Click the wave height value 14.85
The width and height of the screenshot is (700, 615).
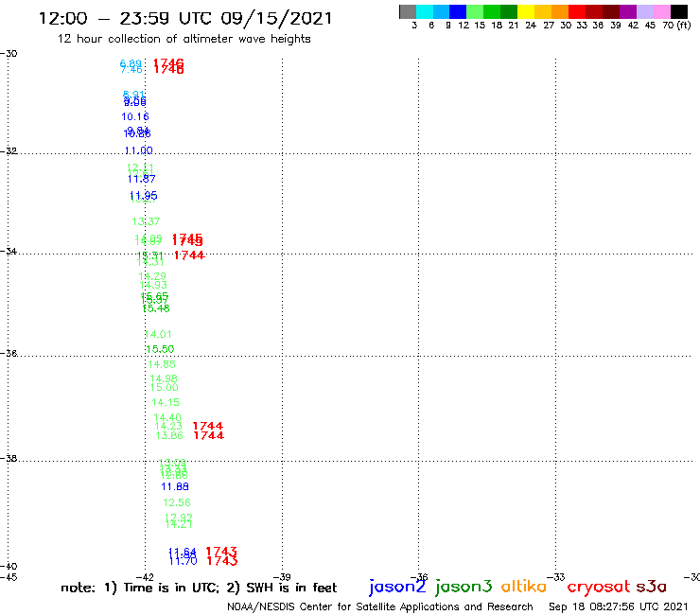pyautogui.click(x=162, y=364)
